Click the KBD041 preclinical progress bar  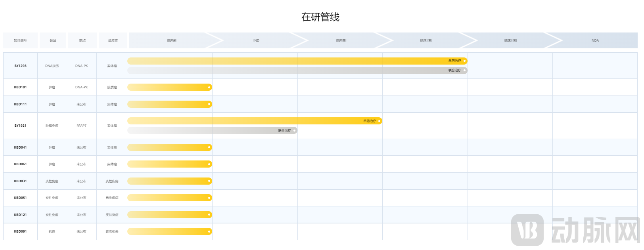click(x=170, y=147)
